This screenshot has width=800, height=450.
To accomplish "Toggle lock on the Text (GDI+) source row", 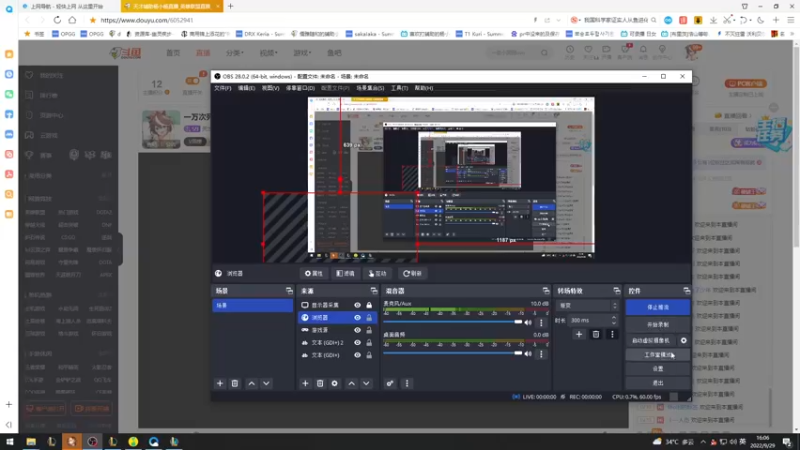I will tap(369, 355).
